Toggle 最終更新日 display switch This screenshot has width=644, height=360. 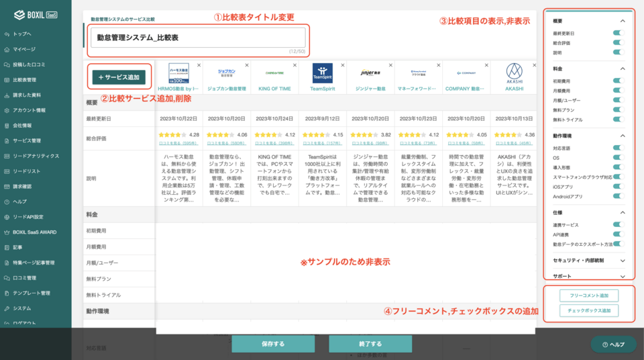619,33
